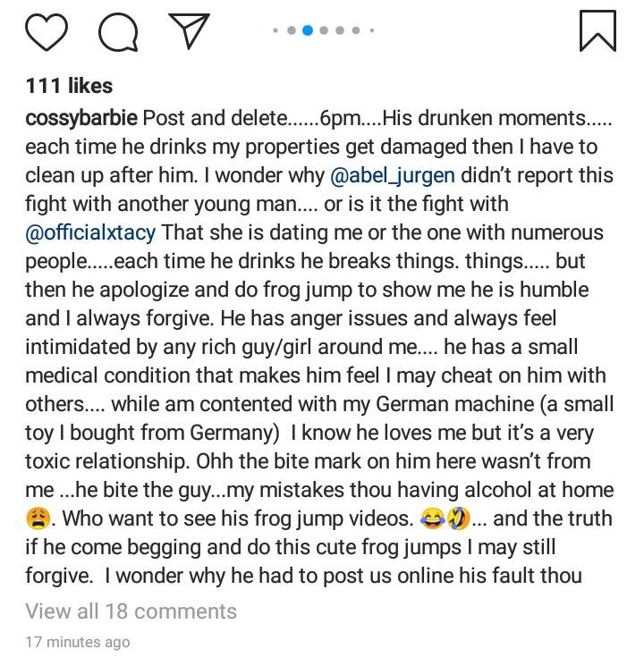Expand View all 18 comments
This screenshot has height=657, width=644.
point(131,611)
